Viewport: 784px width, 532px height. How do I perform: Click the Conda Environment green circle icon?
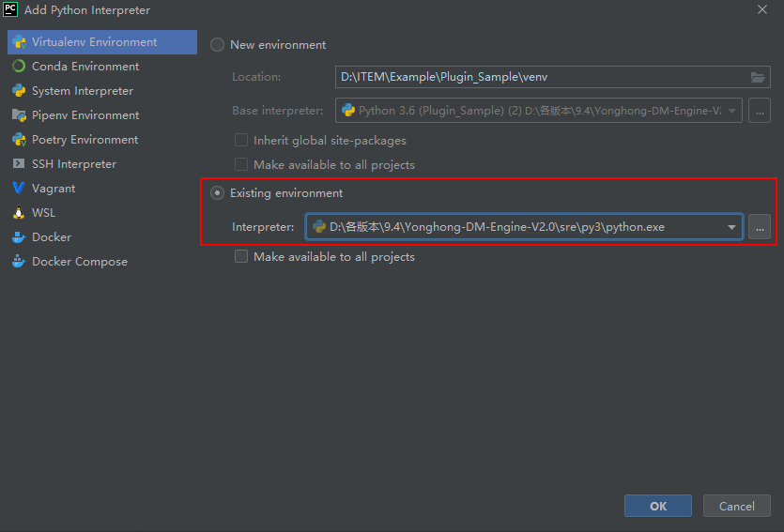coord(19,67)
